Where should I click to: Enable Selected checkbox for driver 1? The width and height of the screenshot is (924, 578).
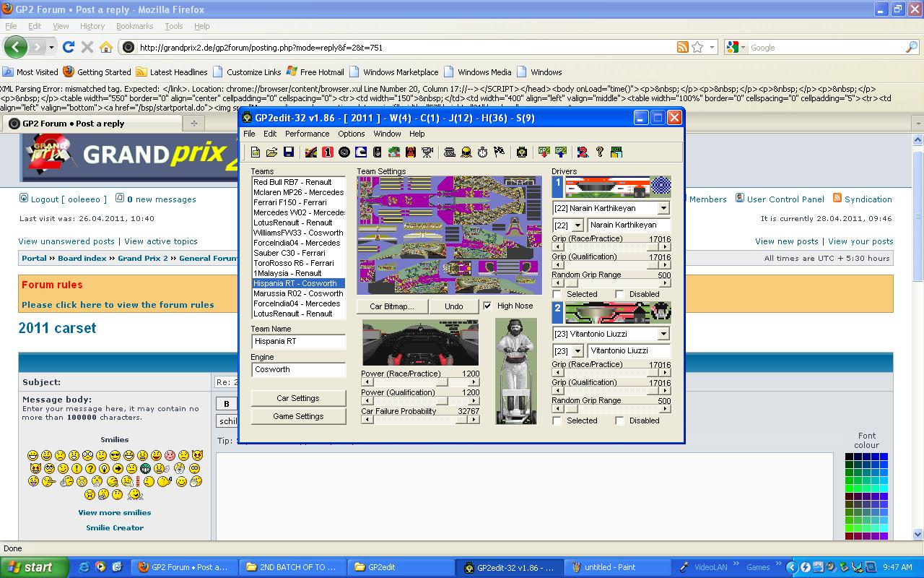coord(557,294)
